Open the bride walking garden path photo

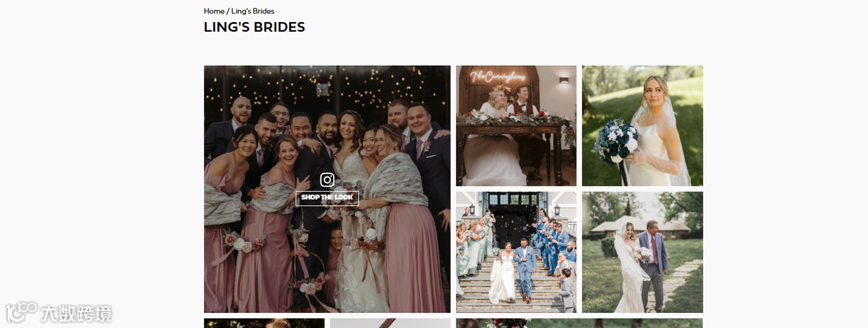642,252
